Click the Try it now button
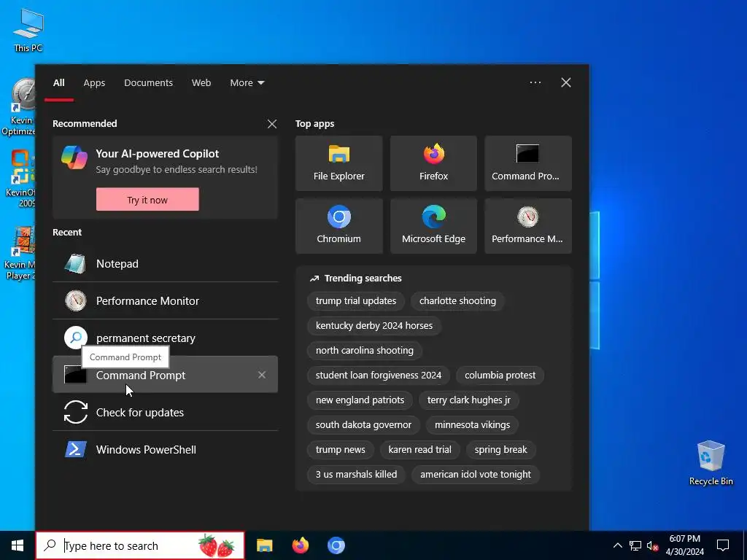This screenshot has width=747, height=560. pos(147,200)
